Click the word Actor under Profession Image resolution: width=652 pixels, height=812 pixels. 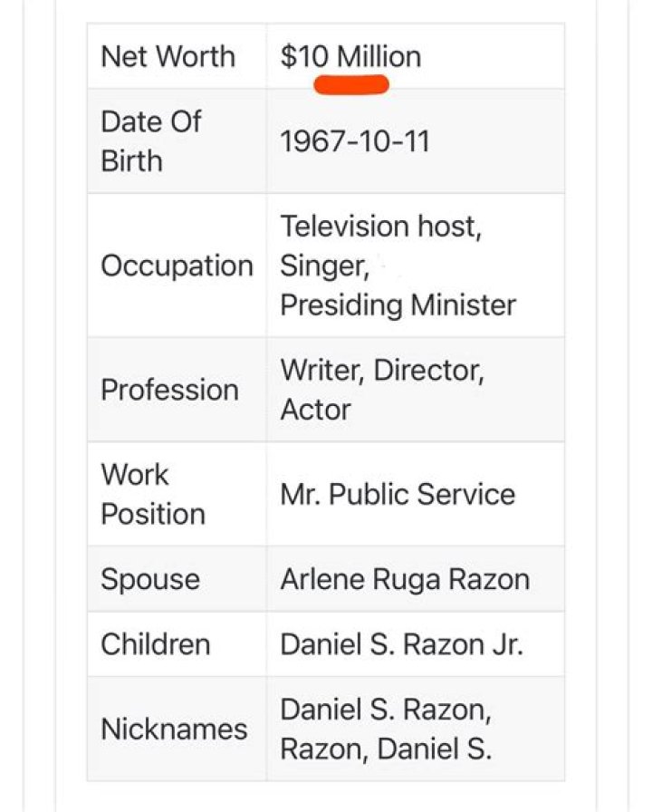click(315, 410)
